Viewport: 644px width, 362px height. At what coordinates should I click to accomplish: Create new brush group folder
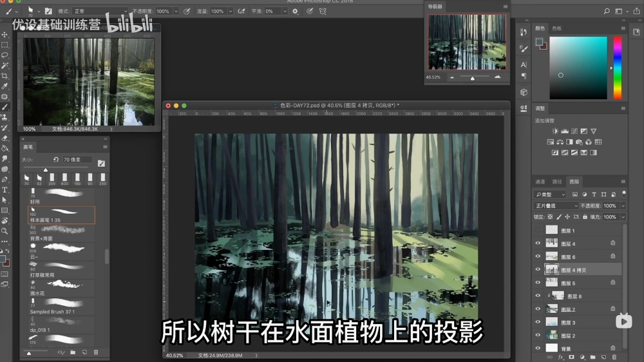pyautogui.click(x=73, y=352)
